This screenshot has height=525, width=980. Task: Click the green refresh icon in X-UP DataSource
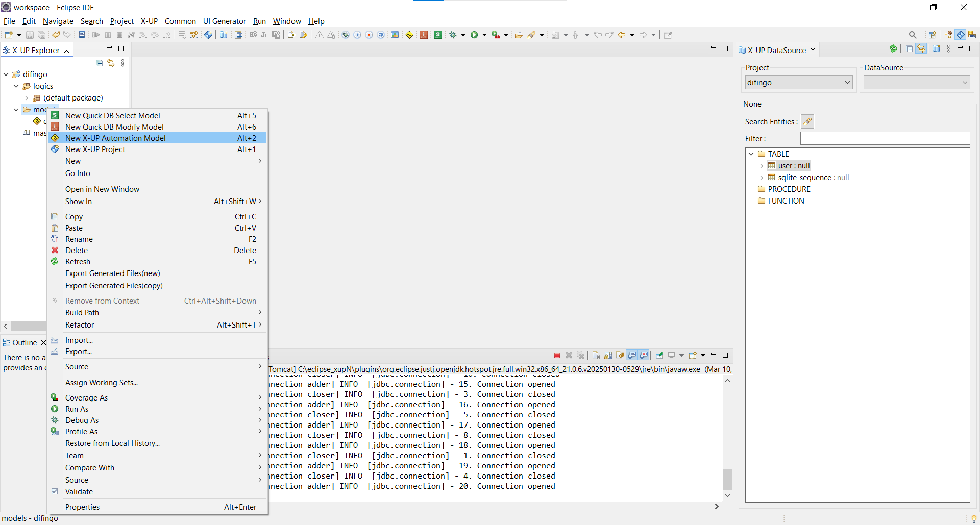point(893,49)
